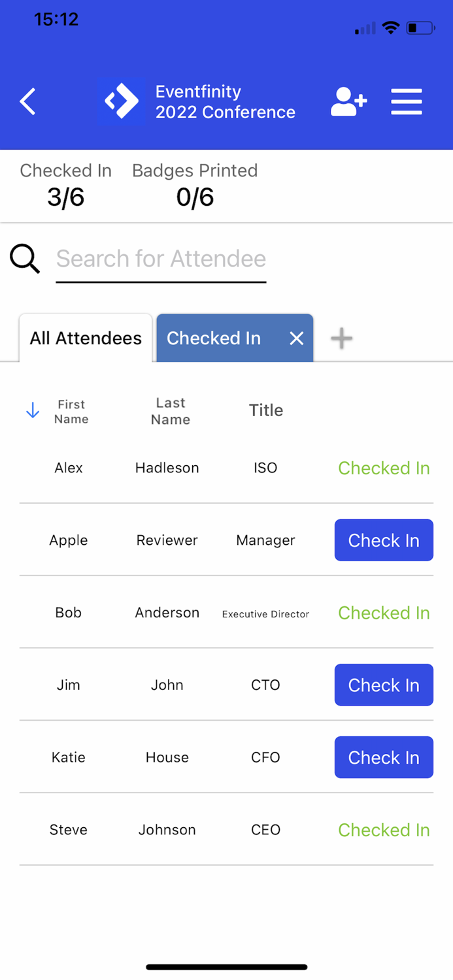Screen dimensions: 453x980
Task: Tap the add attendee person icon
Action: pyautogui.click(x=348, y=101)
